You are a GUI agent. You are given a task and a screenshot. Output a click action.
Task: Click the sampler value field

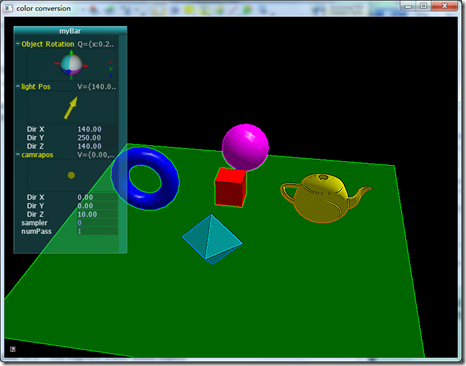97,223
